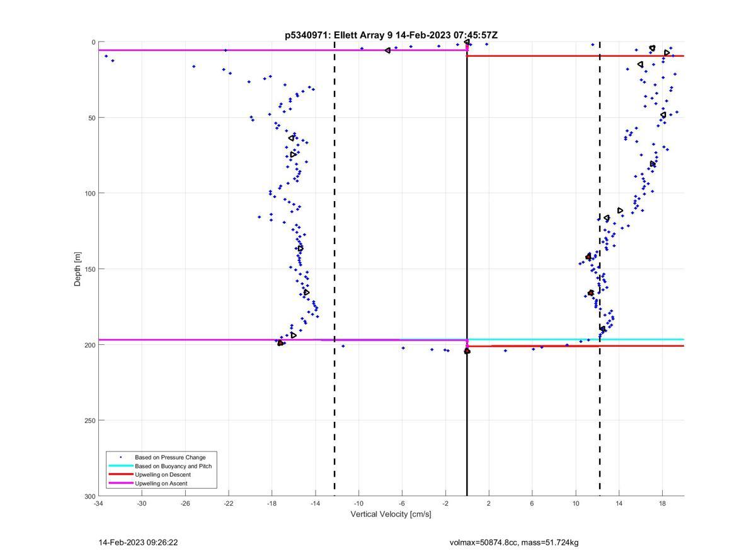756x558 pixels.
Task: Select the 'Based on Buoyancy and Pitch' legend entry
Action: coord(173,466)
